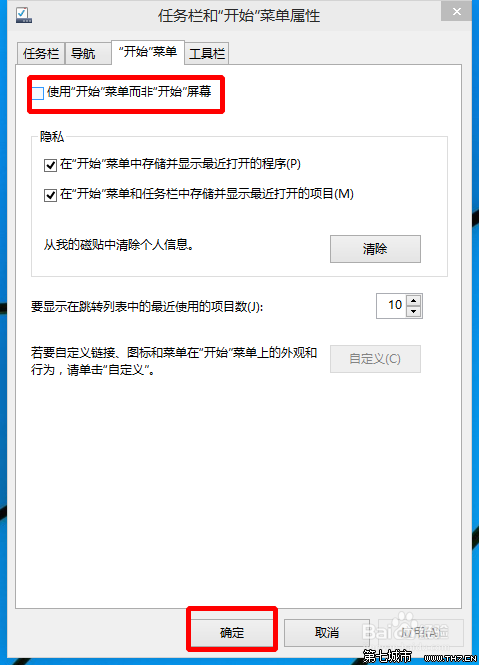Image resolution: width=479 pixels, height=665 pixels.
Task: Click the taskbar properties title bar icon
Action: (23, 15)
